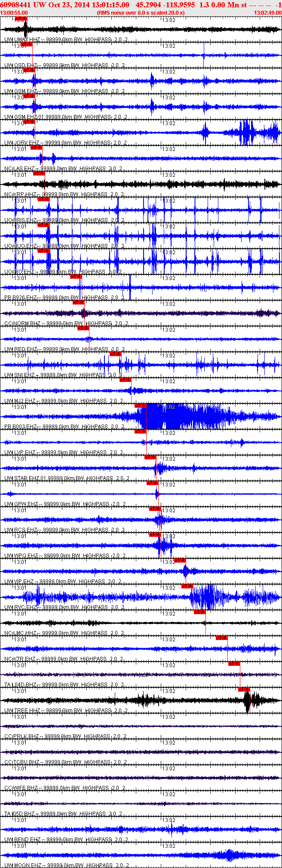Screen dimensions: 282x868
Task: Select the start time 13:00:55.00 label
Action: pyautogui.click(x=14, y=13)
